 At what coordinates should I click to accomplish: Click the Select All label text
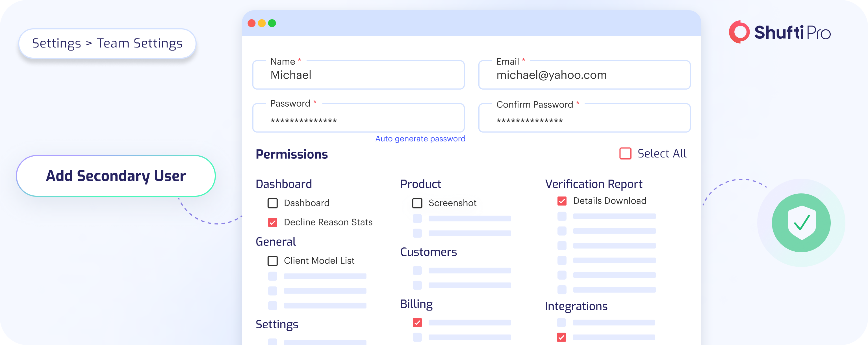tap(662, 154)
